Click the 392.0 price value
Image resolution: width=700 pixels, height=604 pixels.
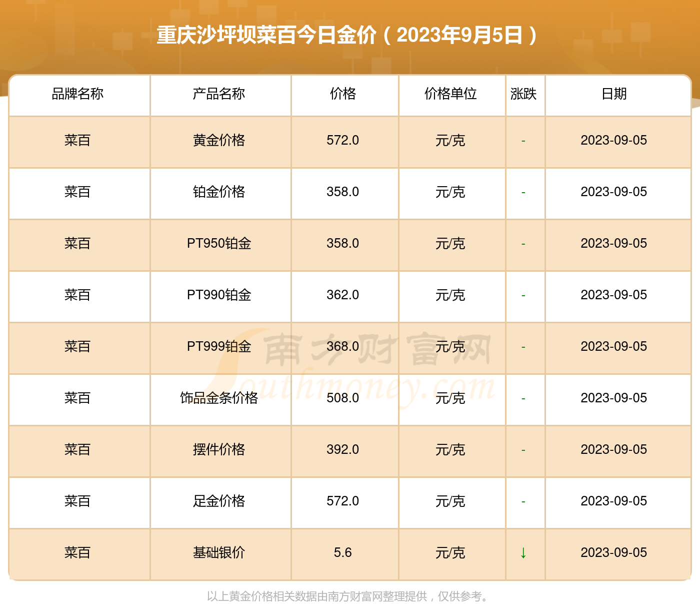[x=343, y=449]
